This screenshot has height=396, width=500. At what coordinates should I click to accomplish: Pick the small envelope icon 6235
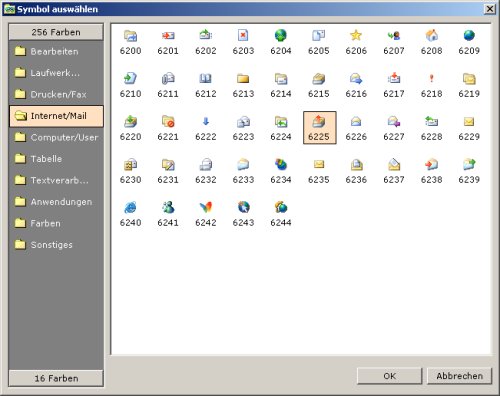click(x=319, y=164)
